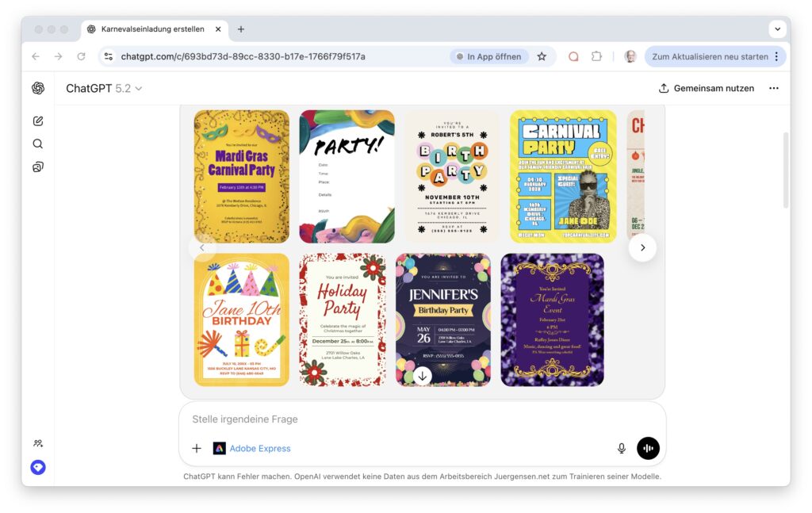Screen dimensions: 812x513
Task: Click the ChatGPT logo in the sidebar
Action: 38,88
